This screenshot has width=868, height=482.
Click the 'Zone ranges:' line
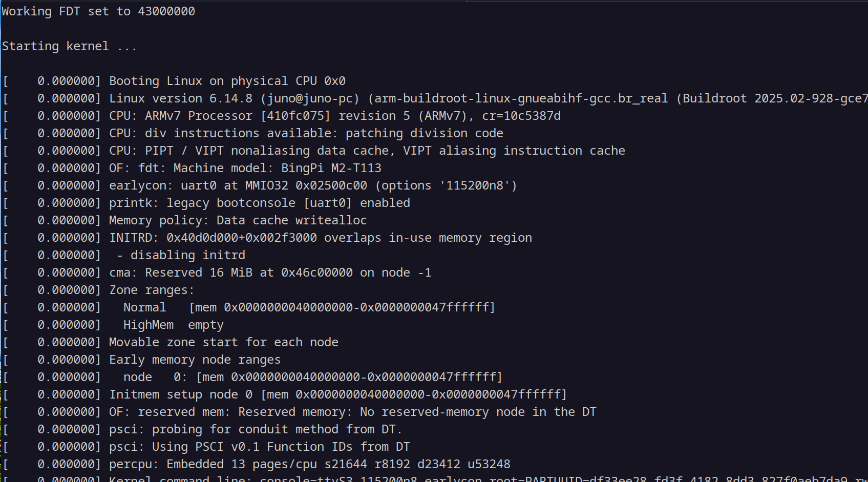pyautogui.click(x=152, y=290)
